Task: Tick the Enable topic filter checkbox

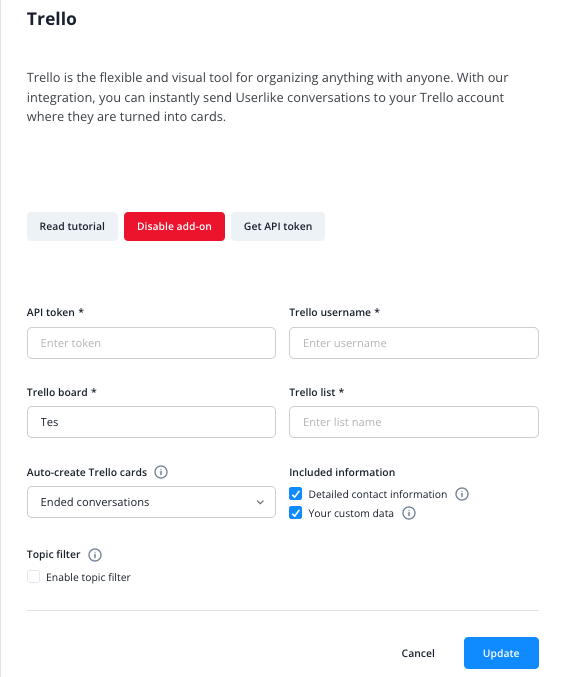Action: point(34,577)
